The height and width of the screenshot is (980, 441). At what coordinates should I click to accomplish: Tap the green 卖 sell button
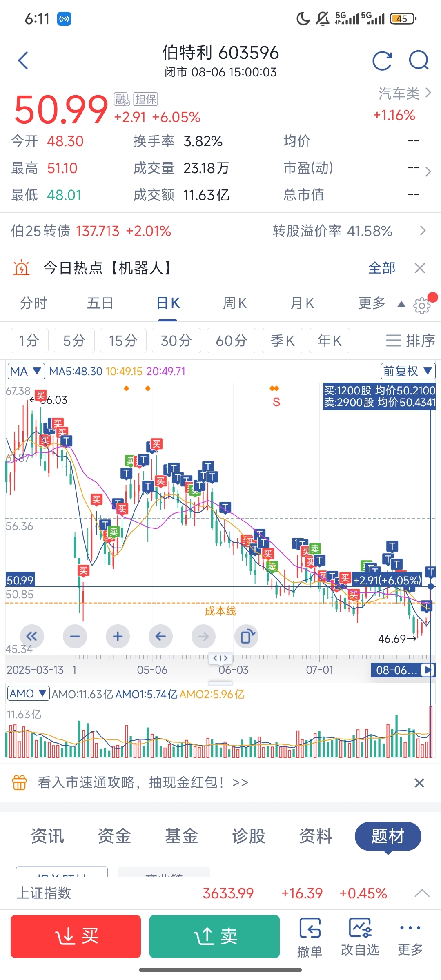(214, 936)
